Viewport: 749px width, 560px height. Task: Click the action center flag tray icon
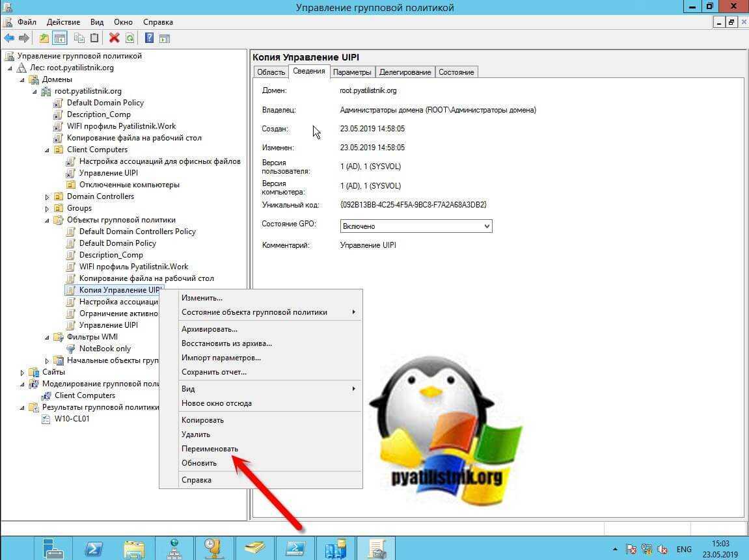point(631,549)
